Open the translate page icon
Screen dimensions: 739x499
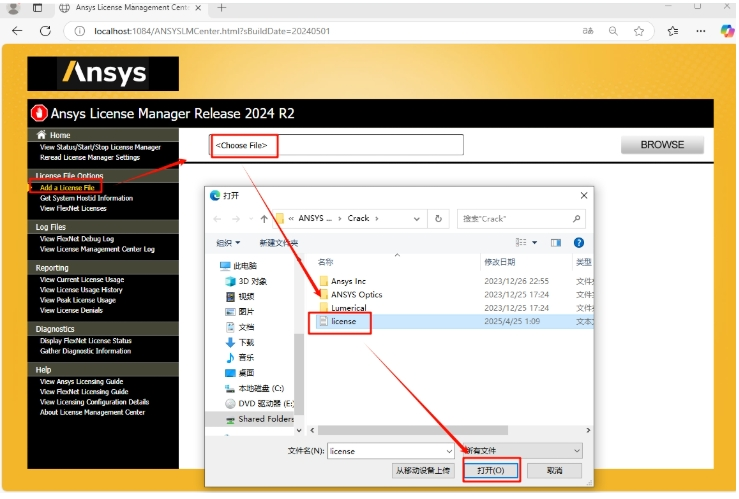tap(588, 31)
